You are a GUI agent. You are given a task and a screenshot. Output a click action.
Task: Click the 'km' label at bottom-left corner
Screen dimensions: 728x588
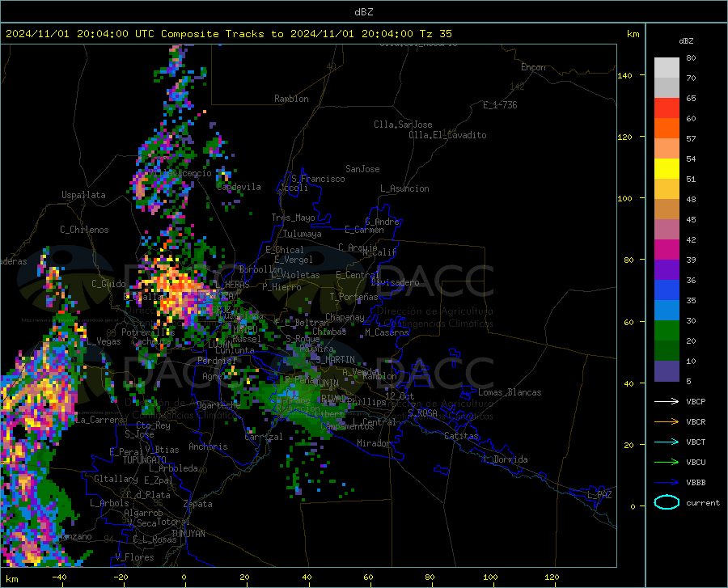12,579
